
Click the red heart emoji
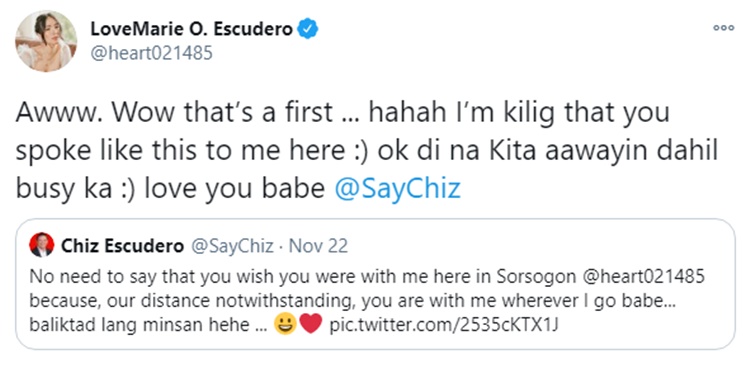point(310,324)
